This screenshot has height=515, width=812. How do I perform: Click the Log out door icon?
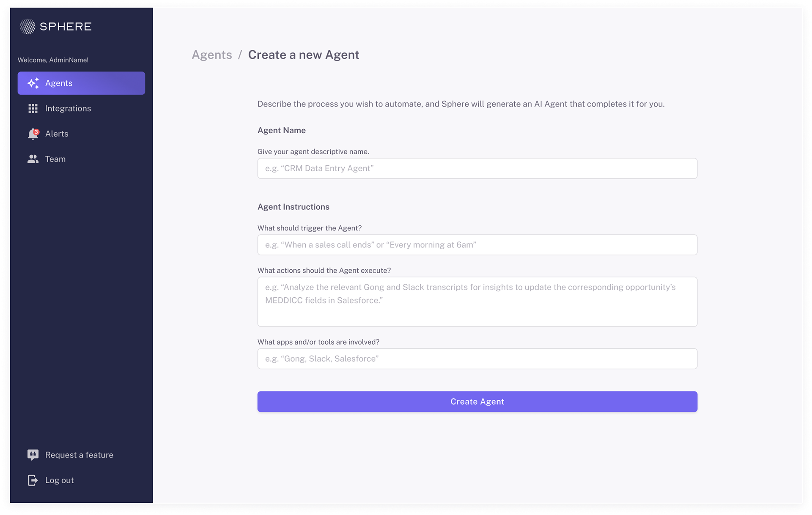33,480
